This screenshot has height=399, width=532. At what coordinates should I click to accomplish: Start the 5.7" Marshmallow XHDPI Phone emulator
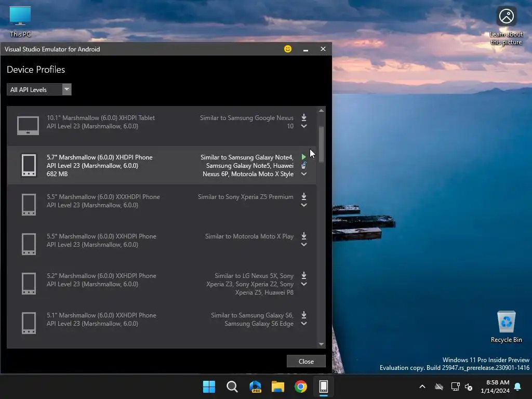click(x=303, y=157)
